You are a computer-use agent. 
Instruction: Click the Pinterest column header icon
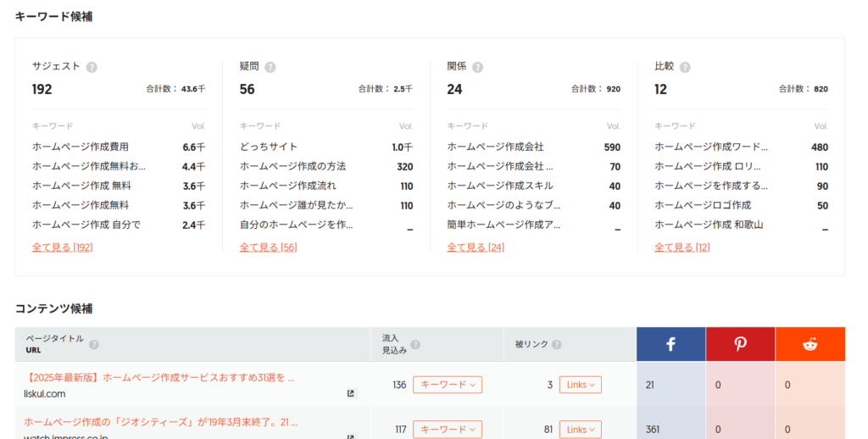tap(740, 344)
